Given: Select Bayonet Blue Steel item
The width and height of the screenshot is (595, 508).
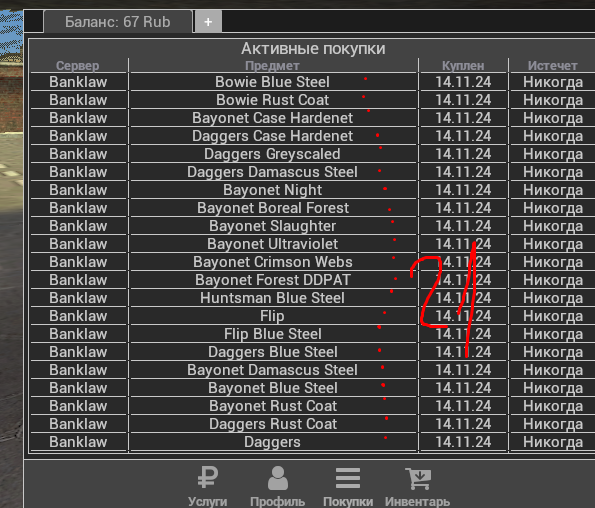Looking at the screenshot, I should point(272,388).
